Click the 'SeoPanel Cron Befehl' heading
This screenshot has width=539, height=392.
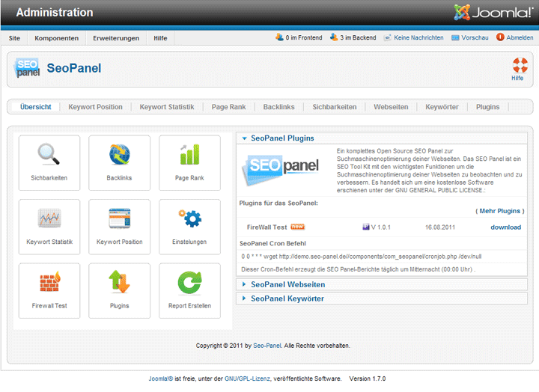pos(273,243)
